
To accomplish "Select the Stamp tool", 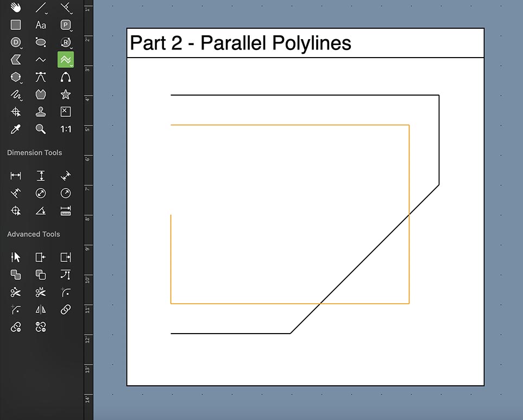I will 40,111.
